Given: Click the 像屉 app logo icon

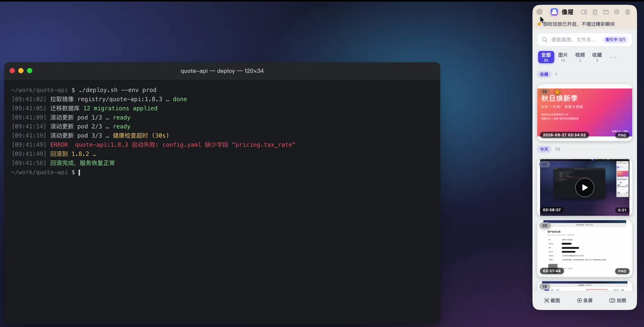Looking at the screenshot, I should (x=554, y=12).
